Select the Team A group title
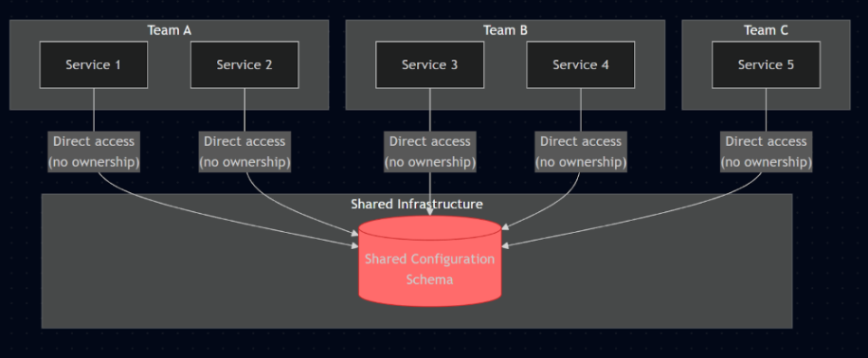Image resolution: width=868 pixels, height=358 pixels. click(x=170, y=30)
